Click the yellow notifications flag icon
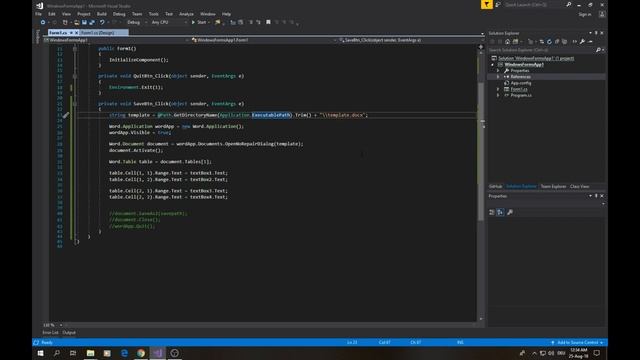 (x=487, y=4)
